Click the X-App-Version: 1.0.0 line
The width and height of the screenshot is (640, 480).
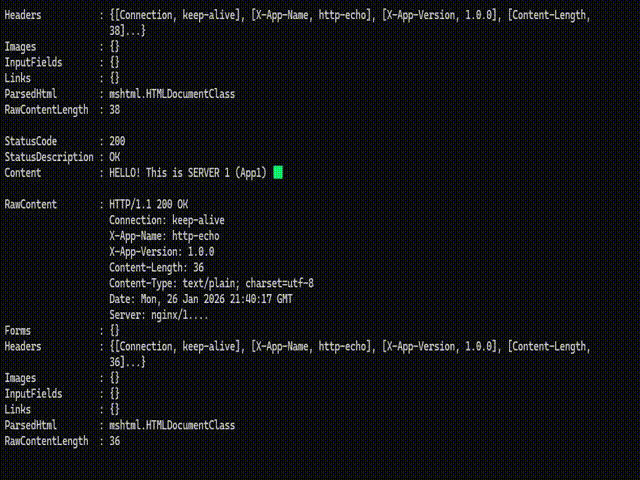click(x=161, y=252)
